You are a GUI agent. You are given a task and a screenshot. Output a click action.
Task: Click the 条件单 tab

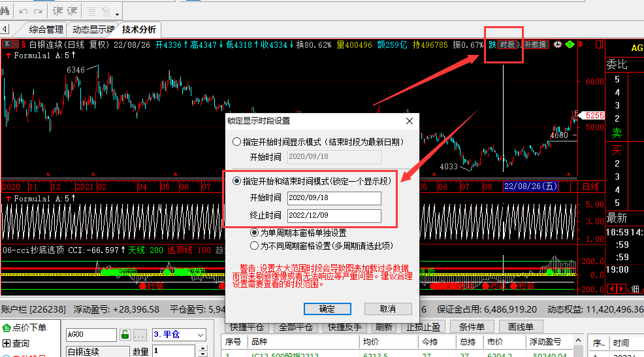tap(472, 327)
